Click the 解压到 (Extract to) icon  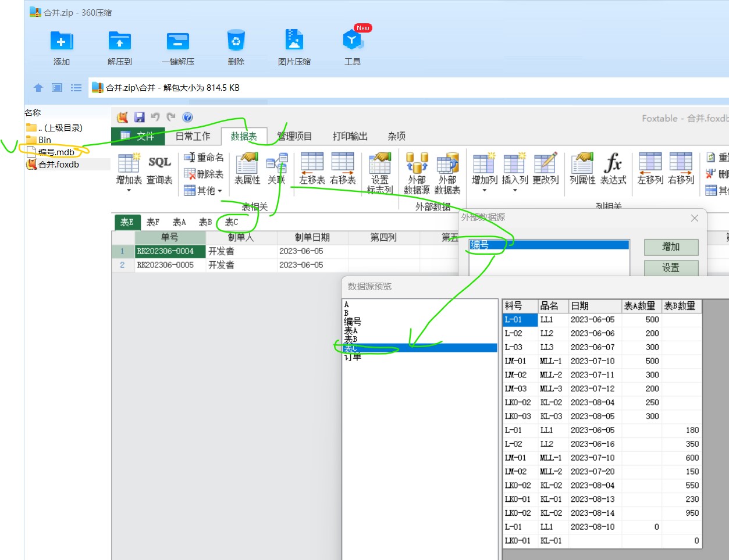119,41
